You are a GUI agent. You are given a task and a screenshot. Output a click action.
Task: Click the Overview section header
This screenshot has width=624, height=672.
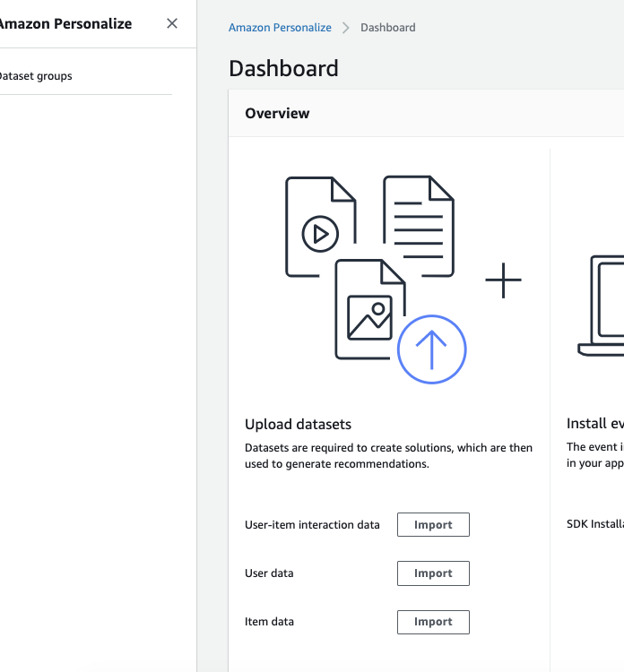point(277,113)
